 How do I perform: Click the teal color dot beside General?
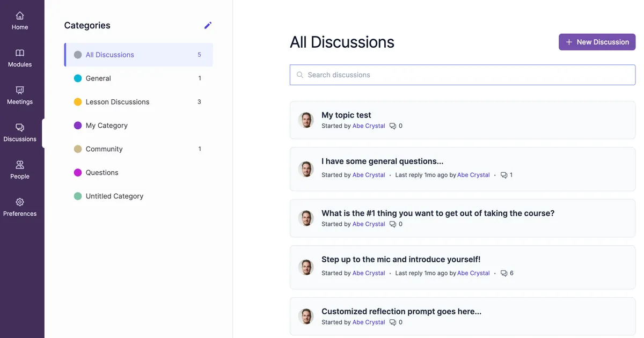[78, 78]
